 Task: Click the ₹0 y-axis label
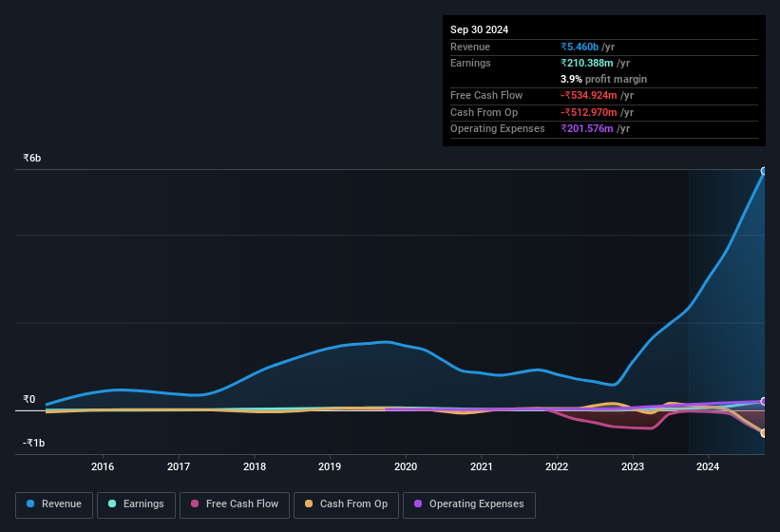coord(29,399)
